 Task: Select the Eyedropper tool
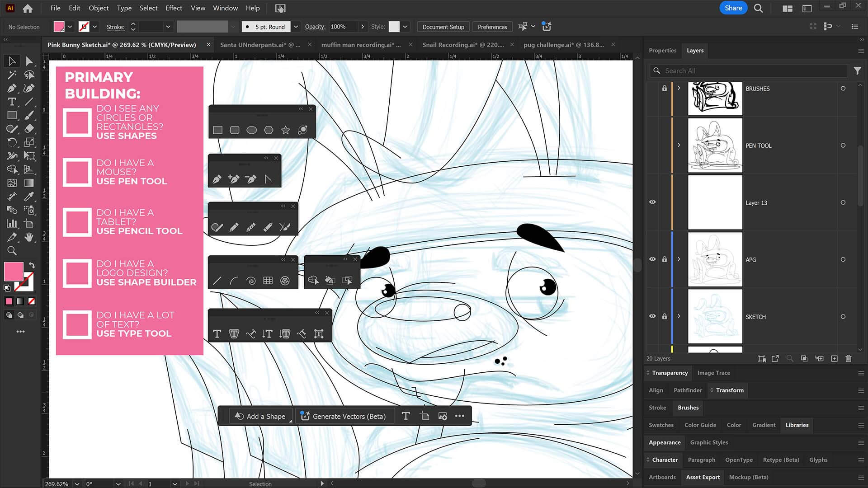point(29,197)
